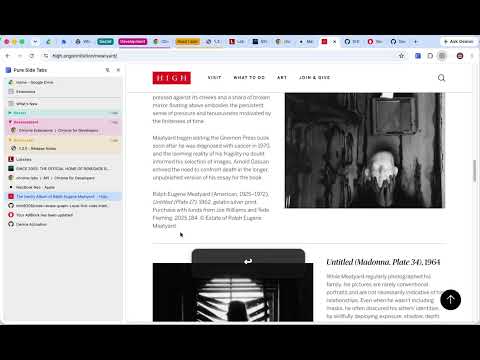Open the site search magnifier icon
480x360 pixels.
(441, 78)
